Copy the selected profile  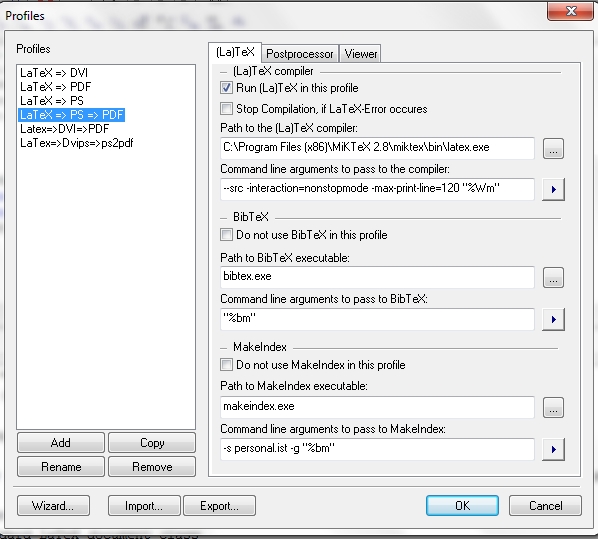[152, 442]
